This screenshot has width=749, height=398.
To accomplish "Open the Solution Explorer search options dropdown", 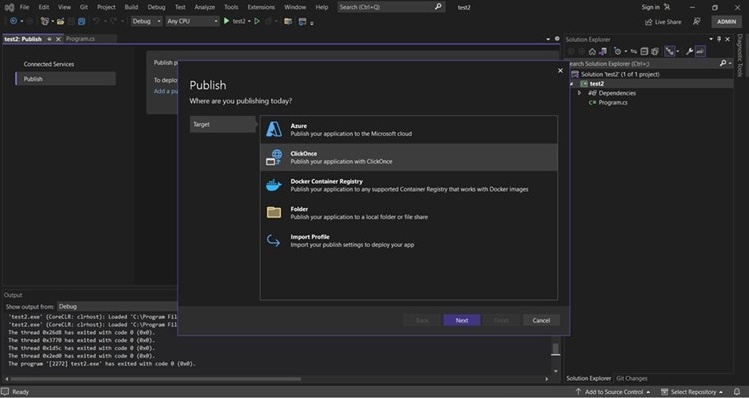I will tap(729, 64).
